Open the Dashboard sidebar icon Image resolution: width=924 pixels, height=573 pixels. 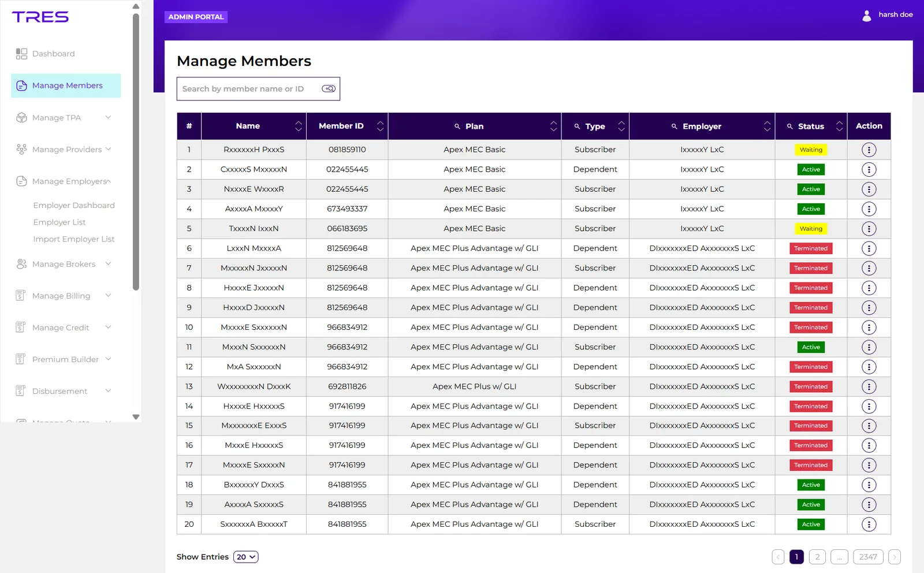[x=21, y=54]
